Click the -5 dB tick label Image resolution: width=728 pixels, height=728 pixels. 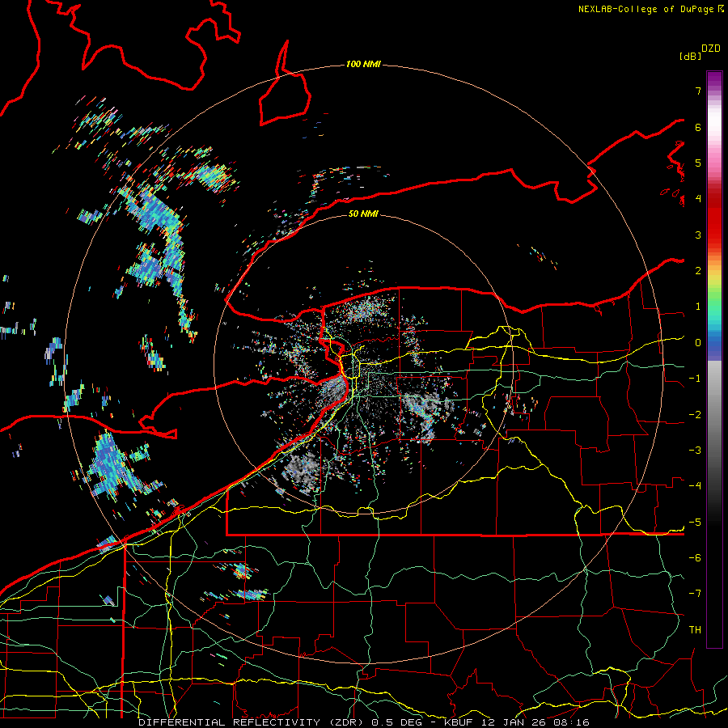[695, 523]
